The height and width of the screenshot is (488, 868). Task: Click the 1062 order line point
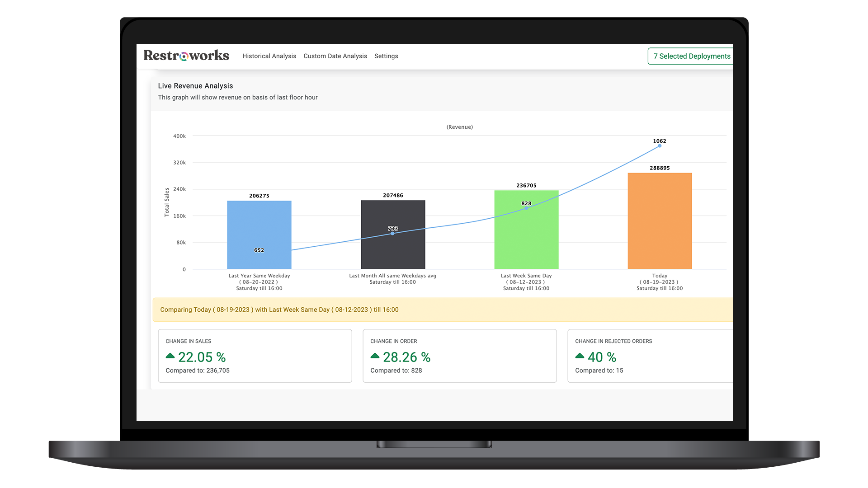coord(660,146)
